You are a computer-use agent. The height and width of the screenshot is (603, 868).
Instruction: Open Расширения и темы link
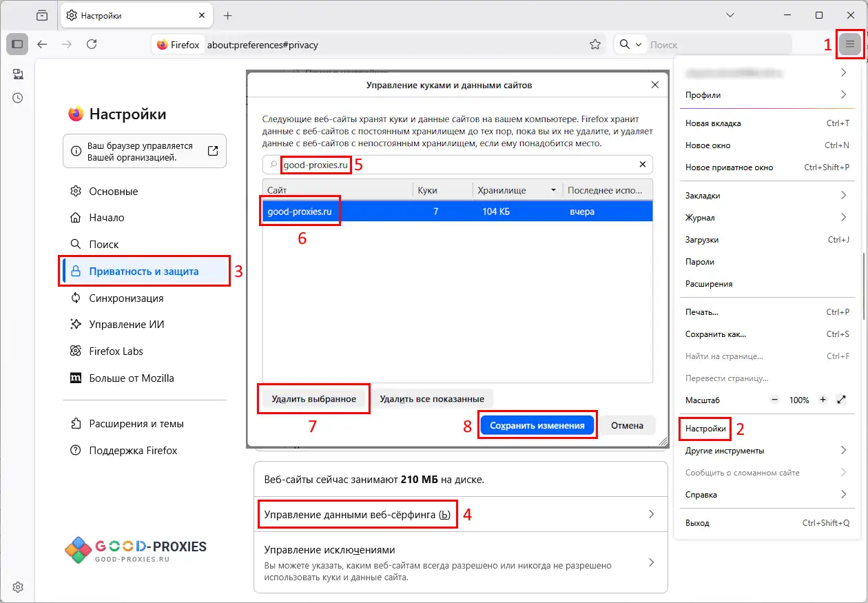tap(145, 424)
